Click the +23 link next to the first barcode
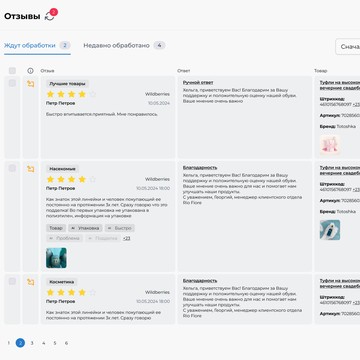The width and height of the screenshot is (360, 360). click(x=356, y=104)
